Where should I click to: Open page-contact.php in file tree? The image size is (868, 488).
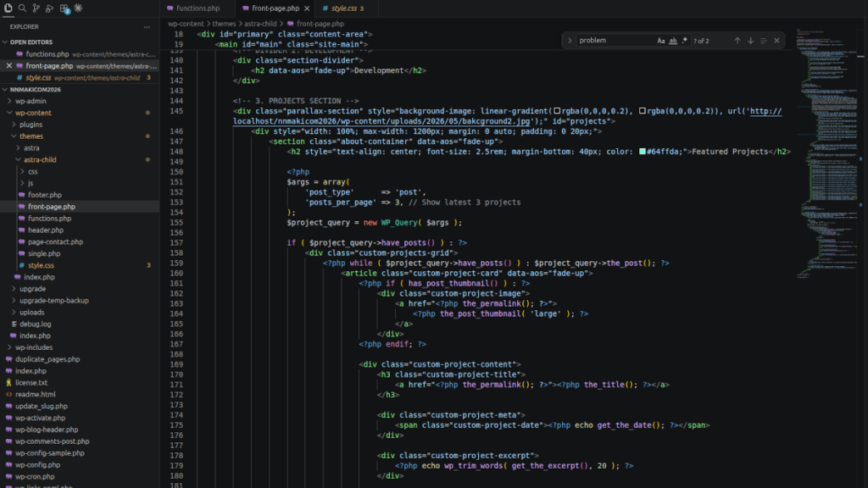click(x=55, y=241)
